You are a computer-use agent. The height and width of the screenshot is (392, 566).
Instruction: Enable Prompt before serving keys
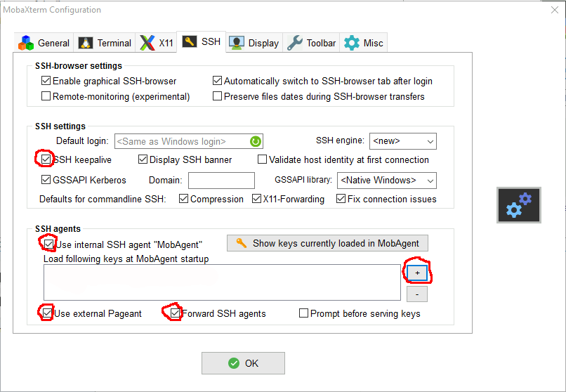[x=303, y=313]
